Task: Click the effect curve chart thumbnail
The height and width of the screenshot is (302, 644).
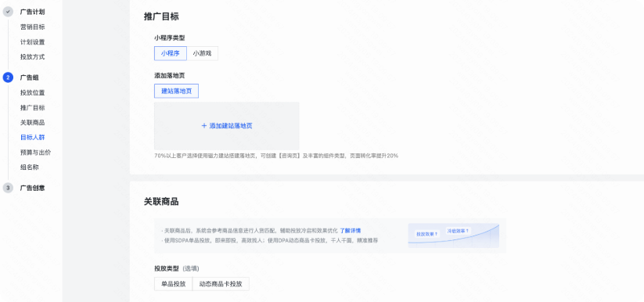Action: [x=453, y=235]
